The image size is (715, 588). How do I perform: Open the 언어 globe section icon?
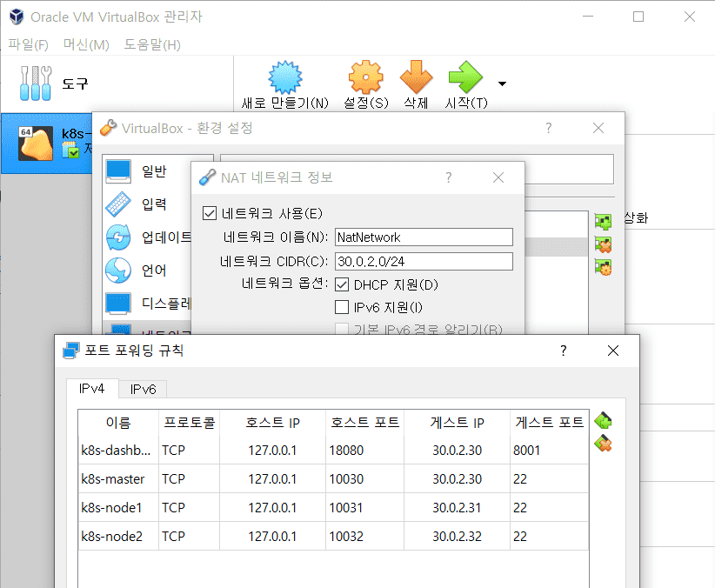(x=118, y=271)
